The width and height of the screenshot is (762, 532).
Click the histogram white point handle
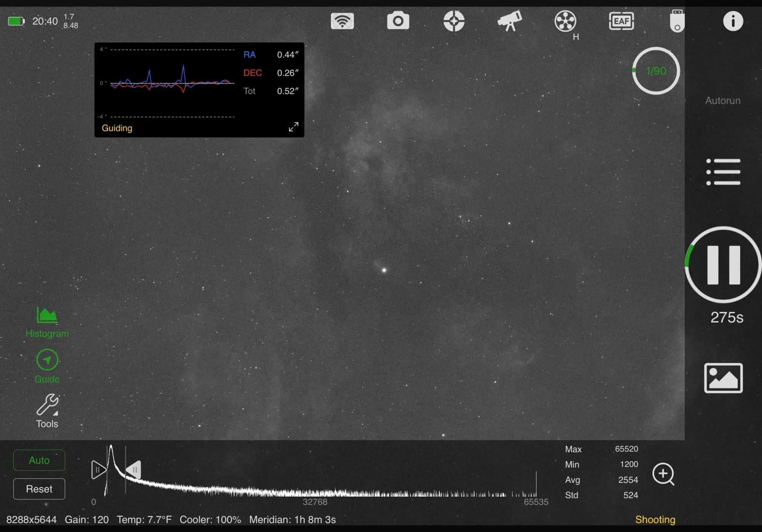pos(134,470)
